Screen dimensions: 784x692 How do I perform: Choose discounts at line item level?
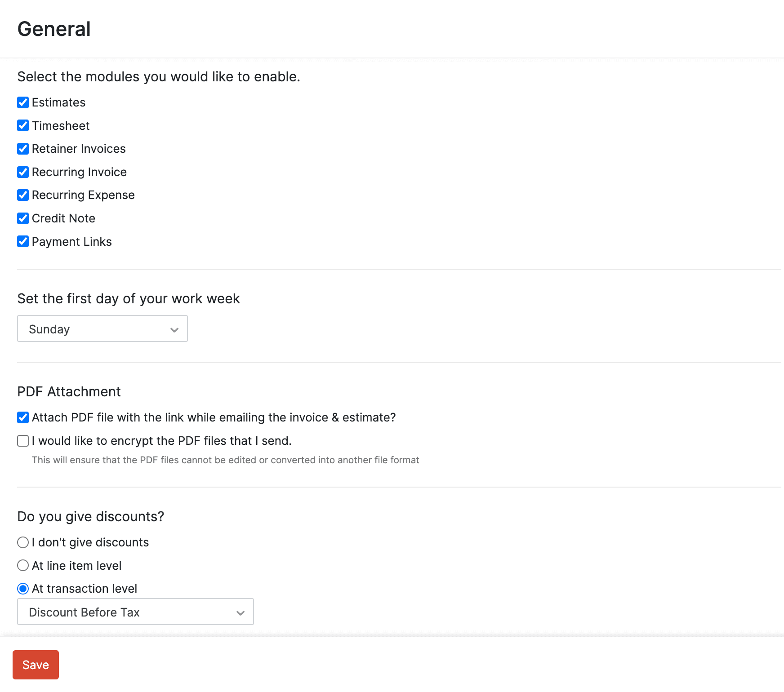(x=23, y=565)
